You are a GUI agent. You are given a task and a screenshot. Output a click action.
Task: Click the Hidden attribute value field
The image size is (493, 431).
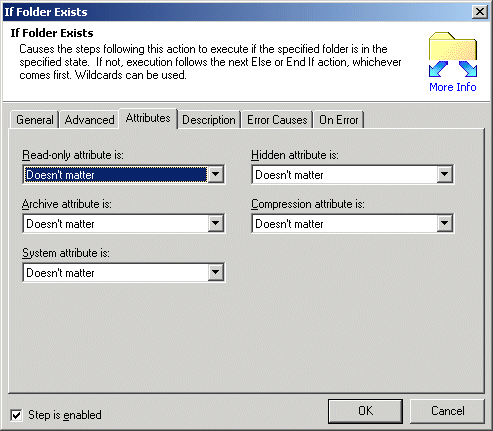pos(345,175)
